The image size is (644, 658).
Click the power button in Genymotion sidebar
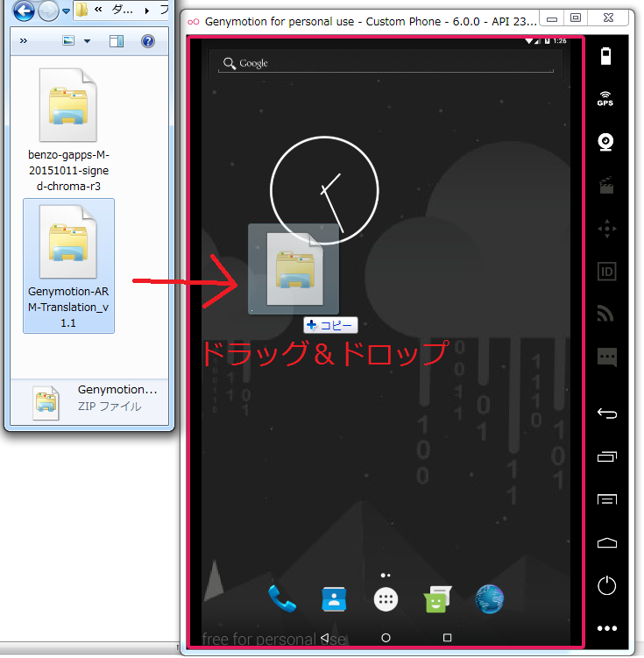click(x=606, y=585)
